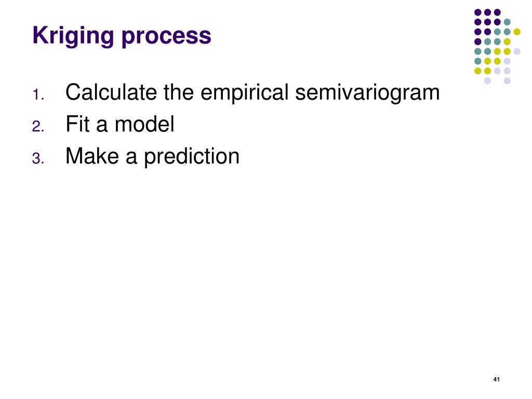The height and width of the screenshot is (399, 532).
Task: Click the "Make a prediction" list item
Action: (152, 157)
